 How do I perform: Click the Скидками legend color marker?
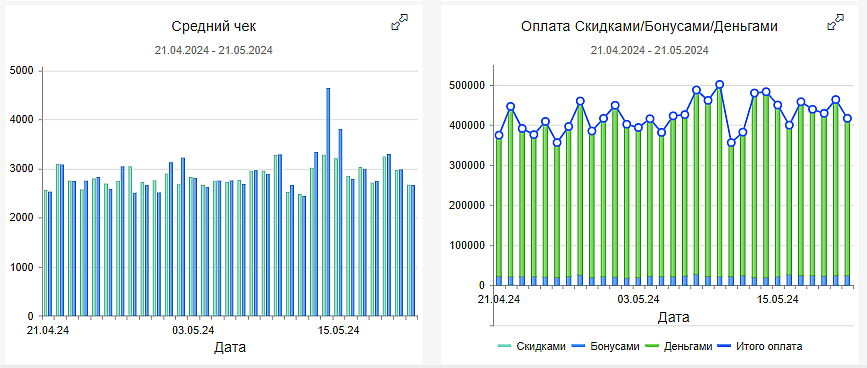[505, 346]
